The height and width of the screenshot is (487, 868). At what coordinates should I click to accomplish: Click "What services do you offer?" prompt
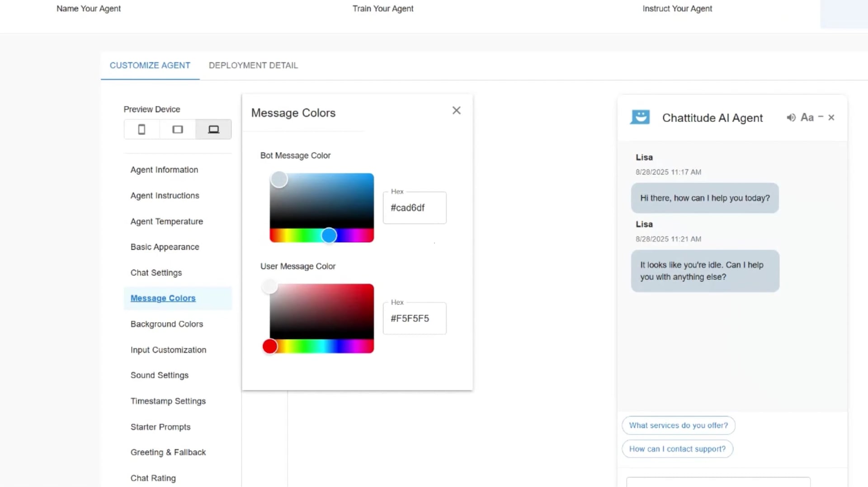pos(678,426)
